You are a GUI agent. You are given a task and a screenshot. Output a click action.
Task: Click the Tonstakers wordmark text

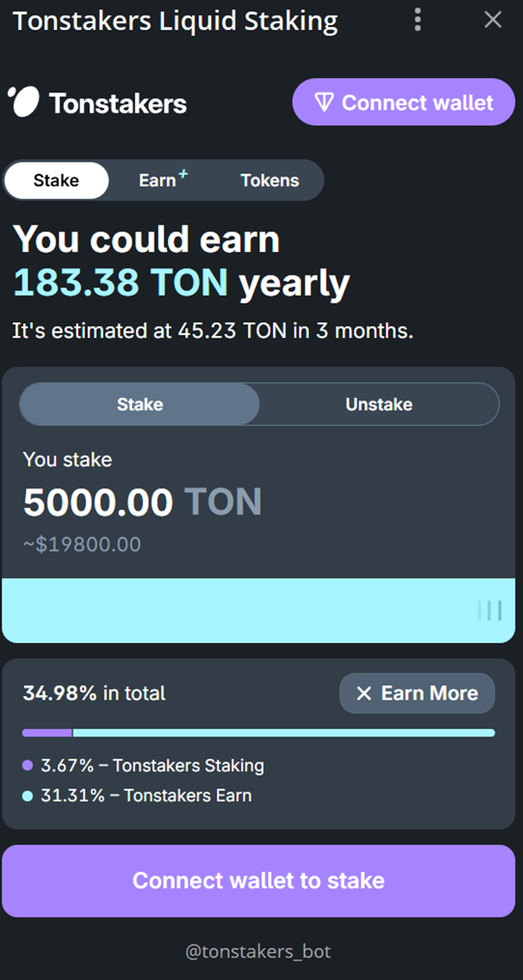point(118,104)
